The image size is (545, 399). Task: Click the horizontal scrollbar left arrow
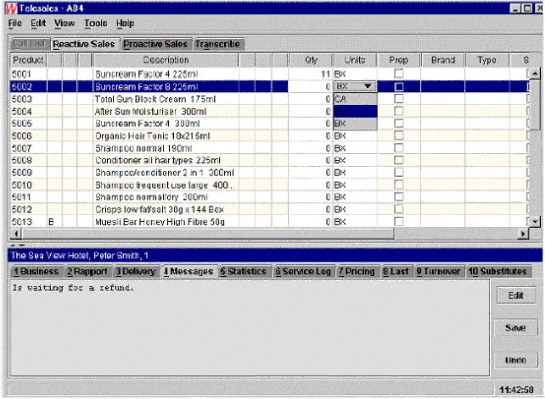(x=15, y=234)
